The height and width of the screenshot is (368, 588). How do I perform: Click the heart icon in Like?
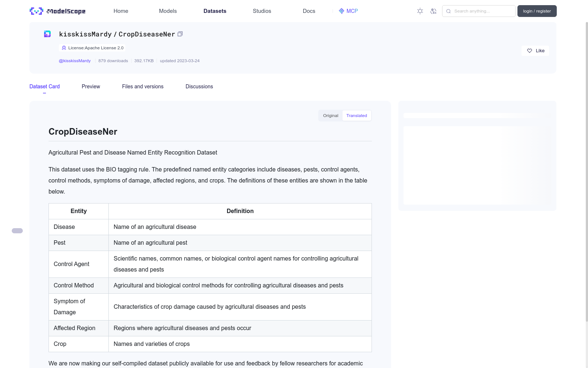pos(530,51)
